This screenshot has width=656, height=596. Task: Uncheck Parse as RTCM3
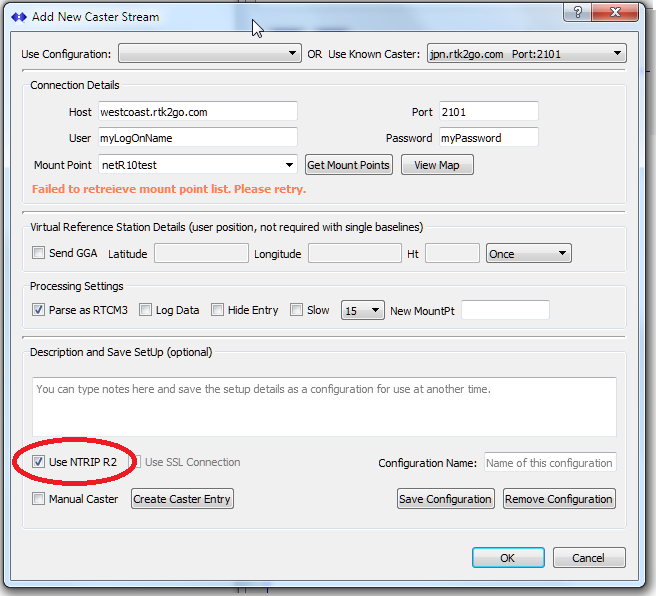coord(38,310)
